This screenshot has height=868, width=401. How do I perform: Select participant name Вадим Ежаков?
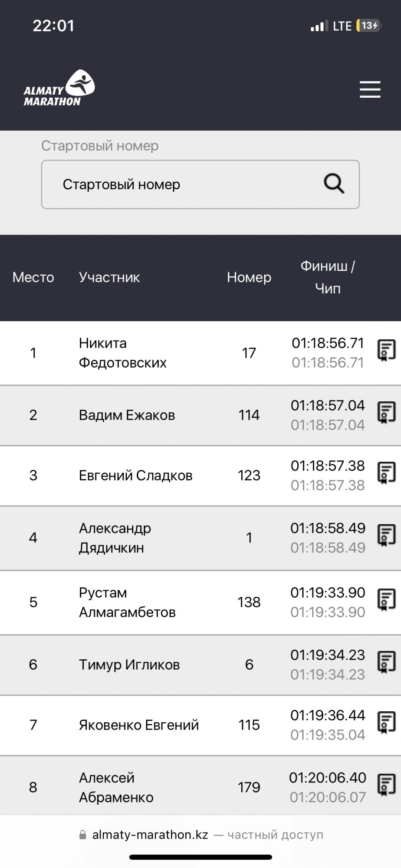coord(127,415)
